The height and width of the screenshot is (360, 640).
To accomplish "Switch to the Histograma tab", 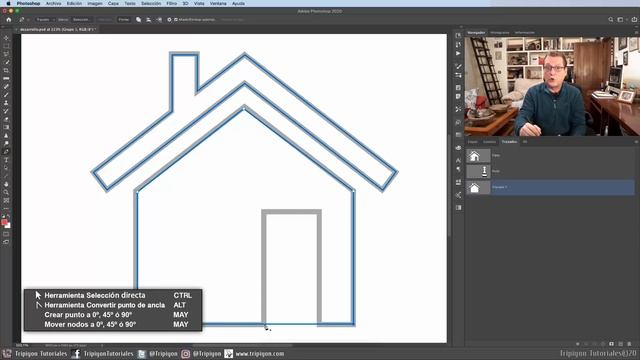I will [x=500, y=33].
